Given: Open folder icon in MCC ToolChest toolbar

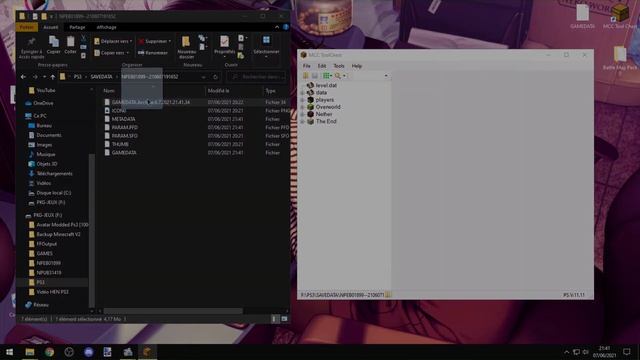Looking at the screenshot, I should (x=305, y=76).
